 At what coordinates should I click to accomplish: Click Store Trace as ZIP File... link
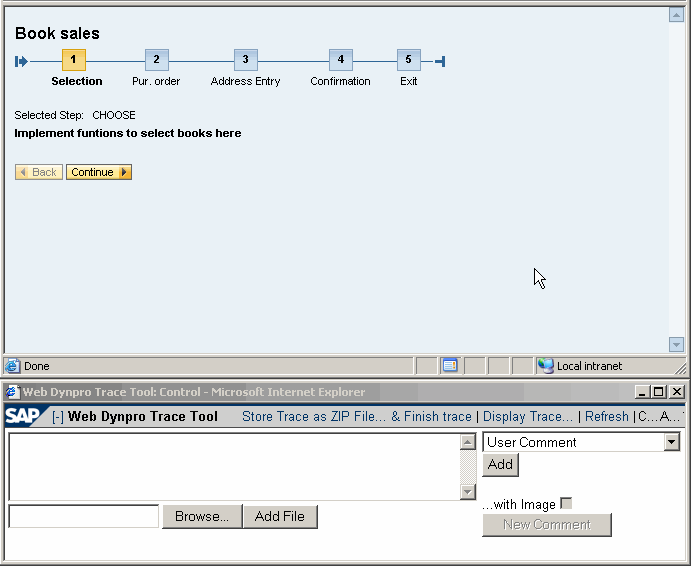coord(314,417)
